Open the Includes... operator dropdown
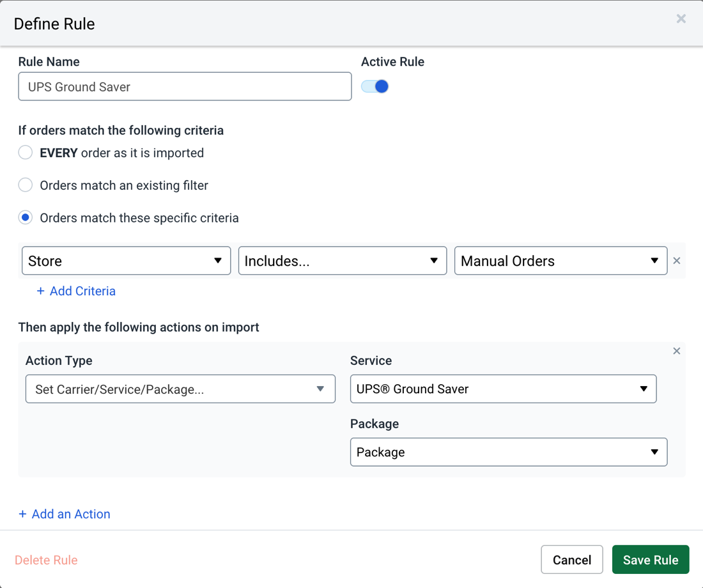Image resolution: width=703 pixels, height=588 pixels. (x=342, y=261)
